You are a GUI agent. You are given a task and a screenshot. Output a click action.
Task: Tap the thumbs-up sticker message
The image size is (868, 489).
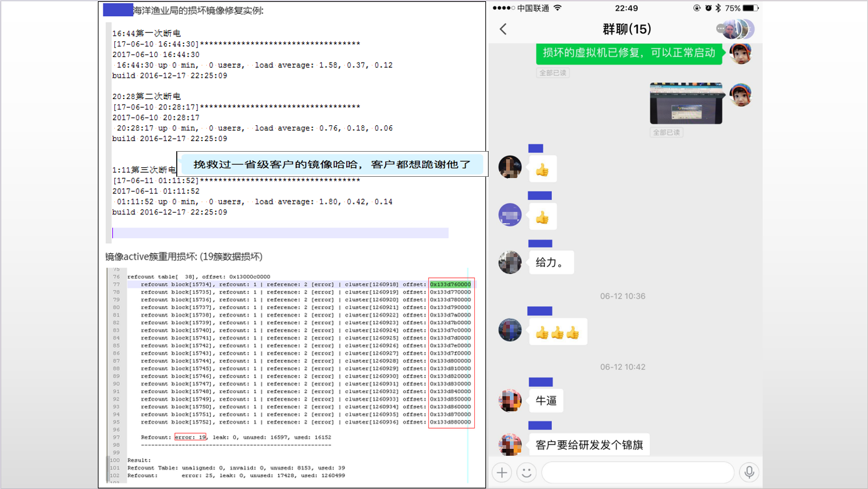coord(542,168)
